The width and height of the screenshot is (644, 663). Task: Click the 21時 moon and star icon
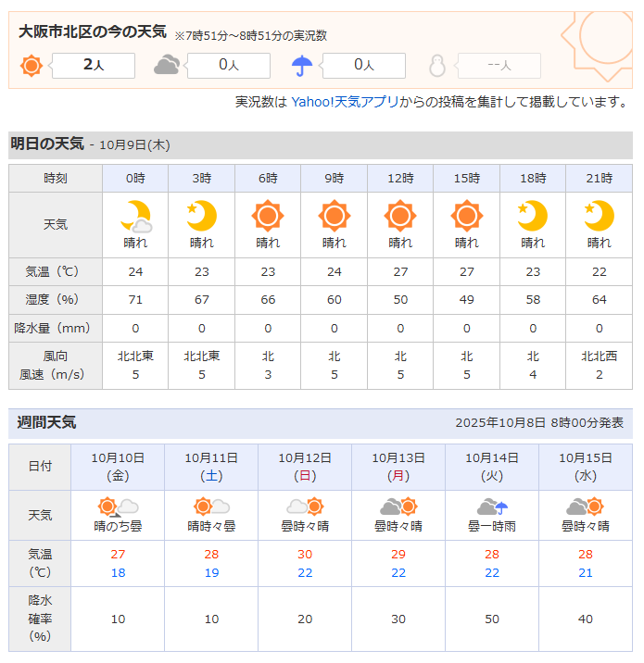coord(599,216)
